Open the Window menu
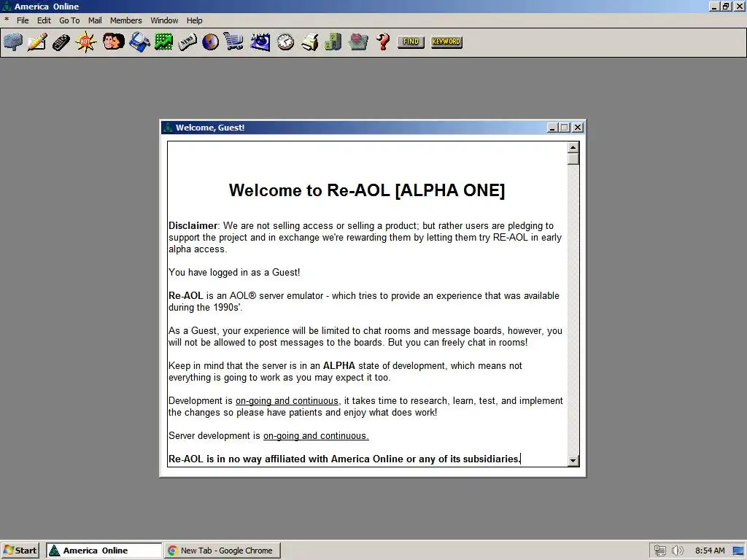Image resolution: width=747 pixels, height=560 pixels. click(164, 20)
